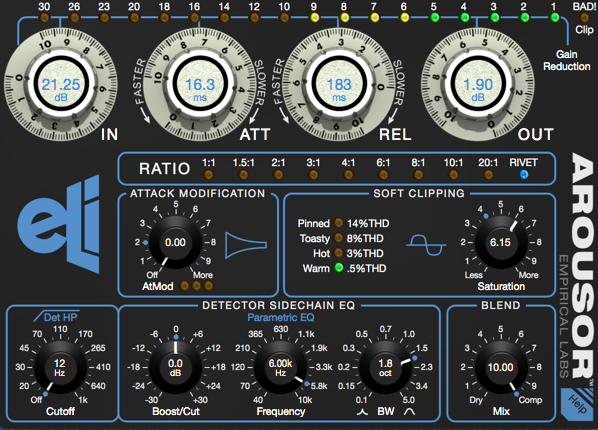
Task: Click the wide bandwidth shape icon near BW
Action: point(409,411)
